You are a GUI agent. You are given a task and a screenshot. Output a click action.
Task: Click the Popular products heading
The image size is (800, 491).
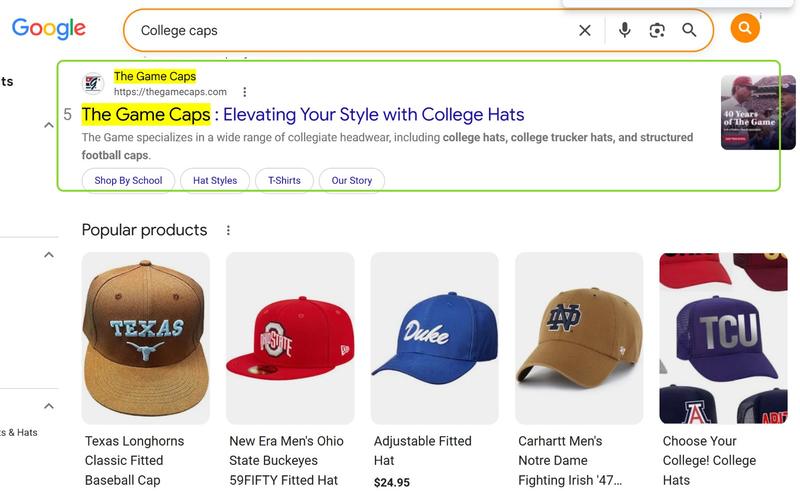[144, 230]
